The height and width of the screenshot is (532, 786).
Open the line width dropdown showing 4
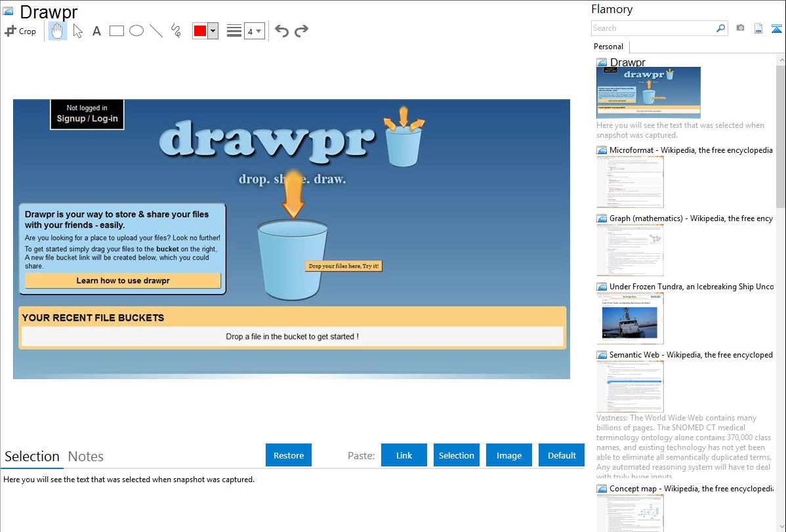tap(254, 31)
